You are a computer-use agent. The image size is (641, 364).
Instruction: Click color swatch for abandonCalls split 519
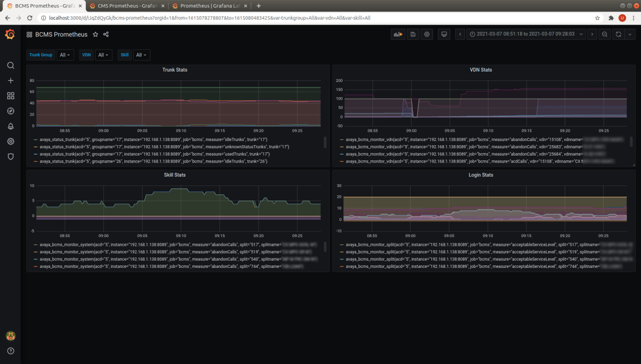point(35,252)
